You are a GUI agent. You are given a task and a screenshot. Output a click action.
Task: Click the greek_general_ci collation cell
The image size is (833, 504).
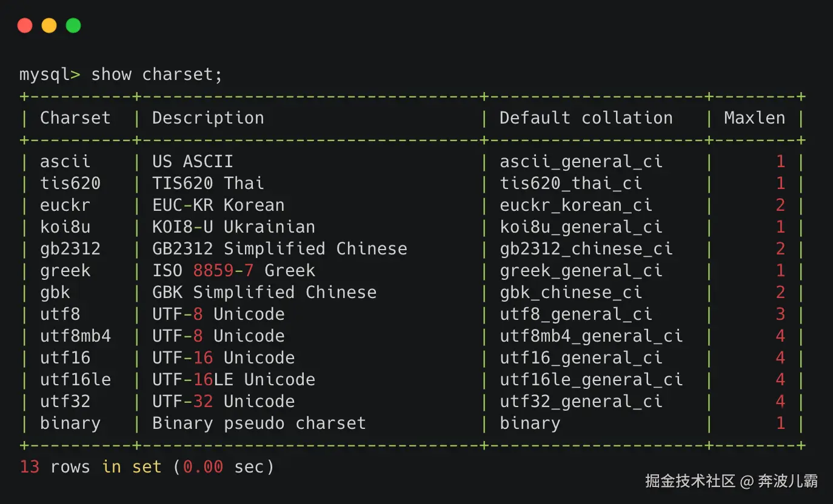click(581, 271)
